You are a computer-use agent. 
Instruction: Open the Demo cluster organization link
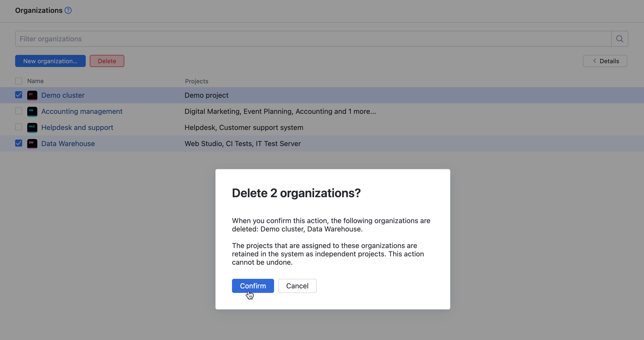(x=63, y=95)
